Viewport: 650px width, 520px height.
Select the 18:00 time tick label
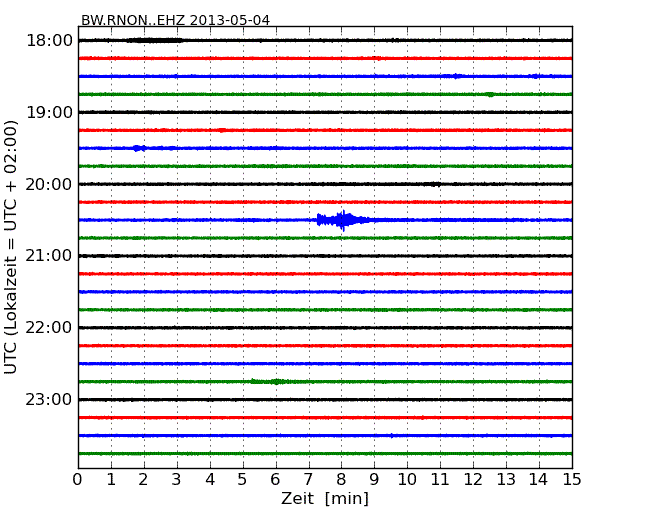click(49, 41)
